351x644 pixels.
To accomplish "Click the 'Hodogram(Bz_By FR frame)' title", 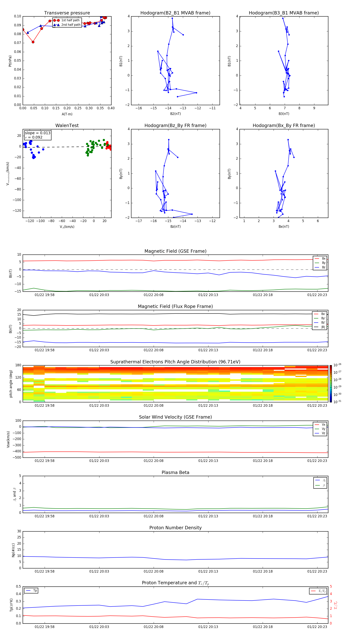I will [x=175, y=125].
